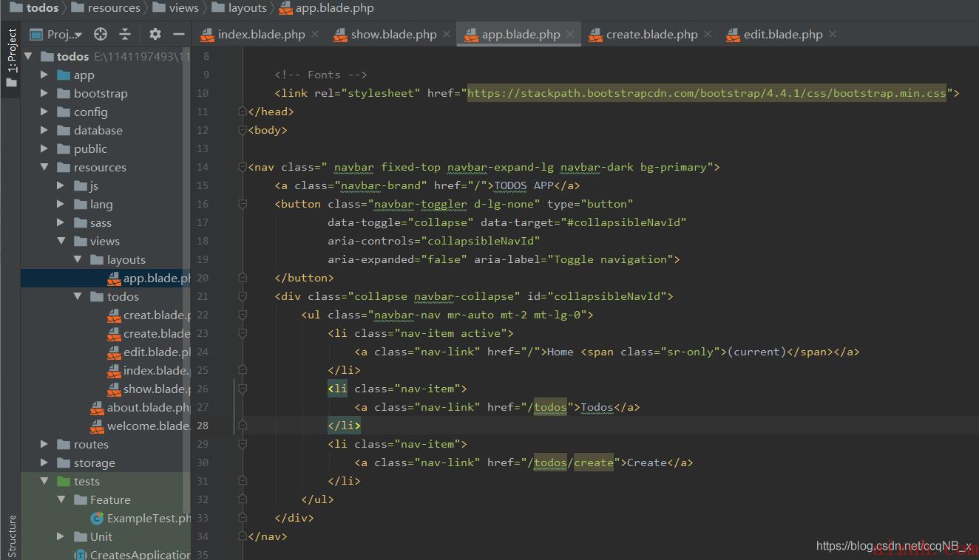Select app.blade.php in project tree
The image size is (979, 560).
coord(105,278)
